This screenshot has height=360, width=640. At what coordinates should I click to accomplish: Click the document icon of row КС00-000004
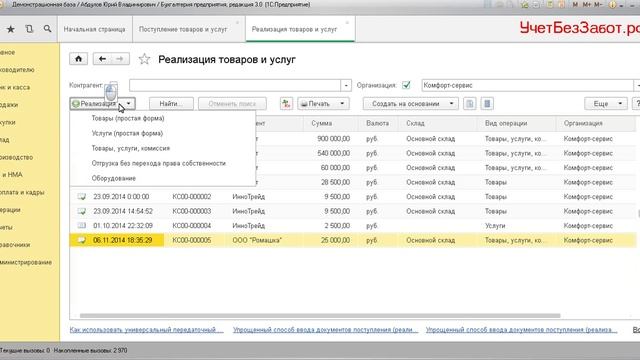82,226
